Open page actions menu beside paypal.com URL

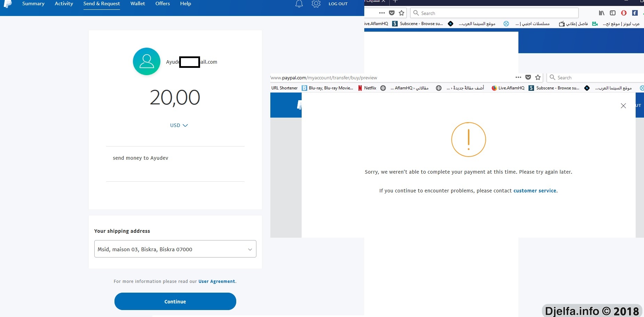(518, 77)
